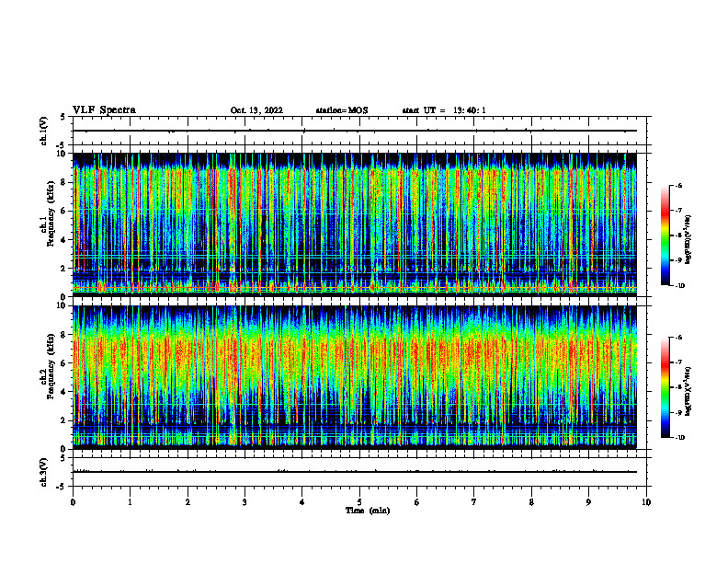728x563 pixels.
Task: Click the ch.2 spectrogram color scale bar
Action: click(665, 387)
